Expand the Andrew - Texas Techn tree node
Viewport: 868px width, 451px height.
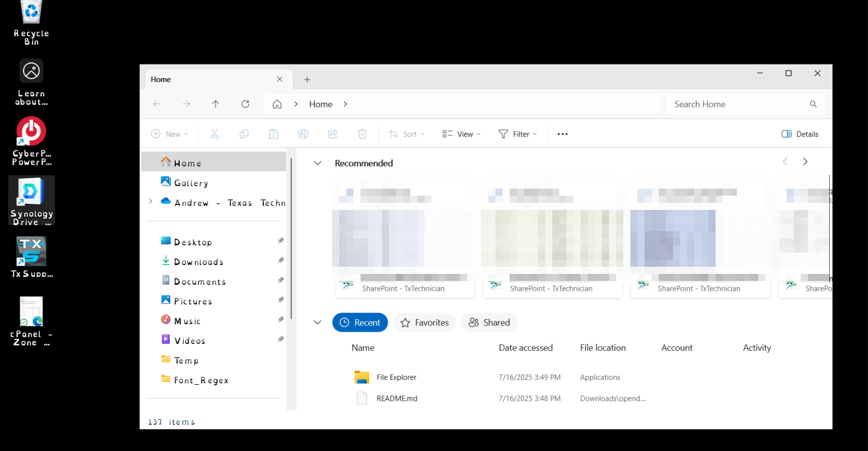(x=151, y=202)
